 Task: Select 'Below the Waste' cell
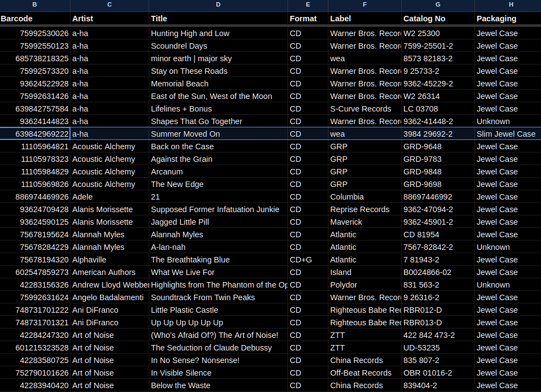(218, 386)
